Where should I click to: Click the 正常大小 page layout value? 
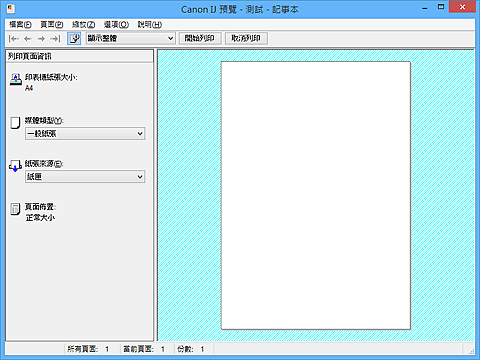point(40,218)
